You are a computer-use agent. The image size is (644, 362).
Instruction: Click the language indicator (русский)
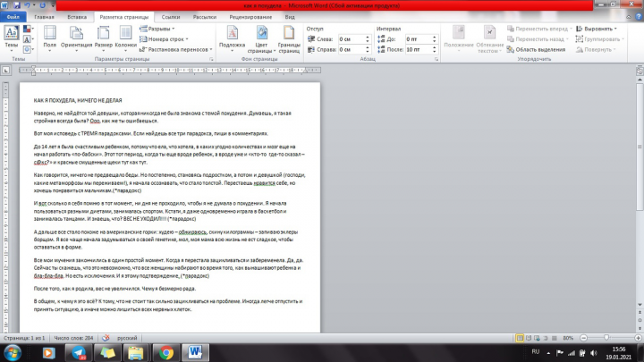pyautogui.click(x=127, y=338)
